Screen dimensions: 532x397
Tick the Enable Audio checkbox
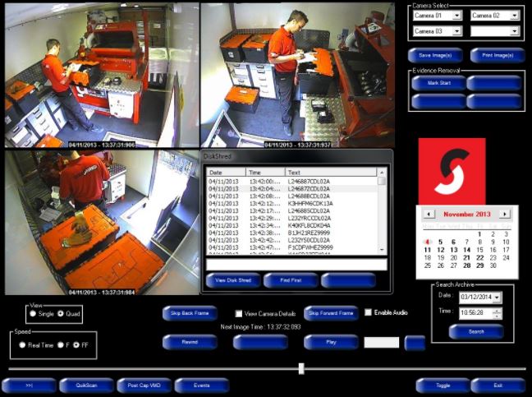[x=368, y=312]
